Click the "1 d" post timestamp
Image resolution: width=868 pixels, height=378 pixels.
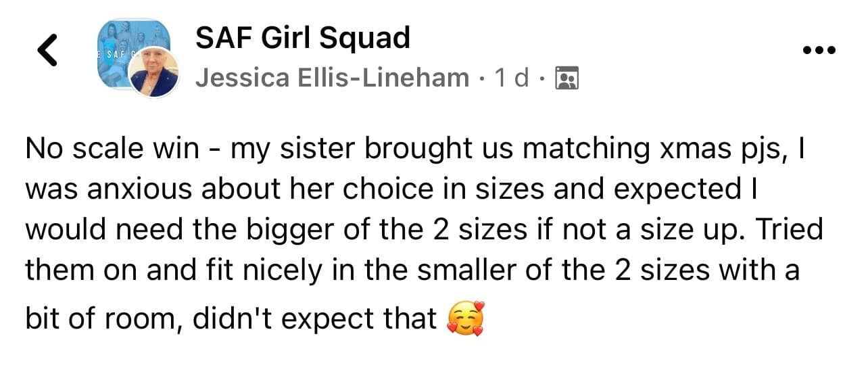pos(512,78)
